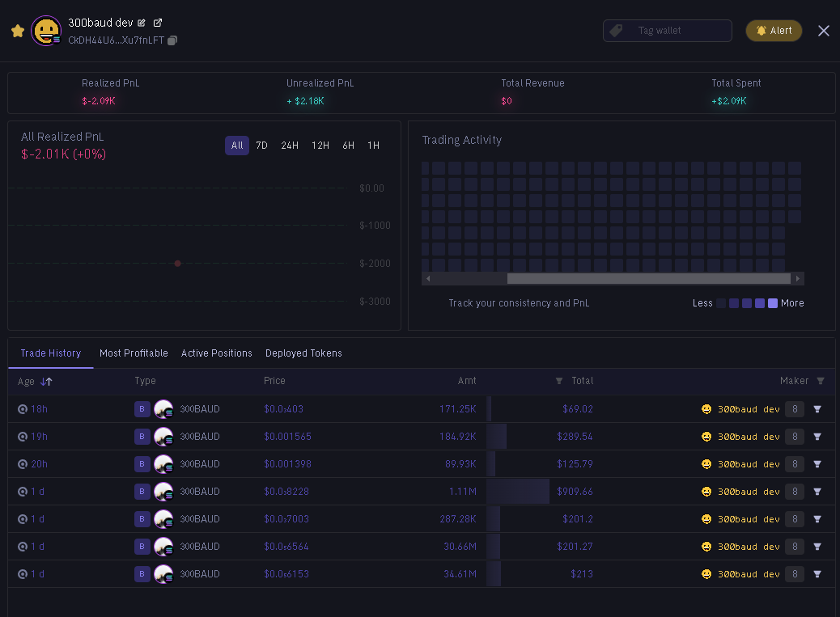This screenshot has width=840, height=617.
Task: Select the 7D time range
Action: coord(261,146)
